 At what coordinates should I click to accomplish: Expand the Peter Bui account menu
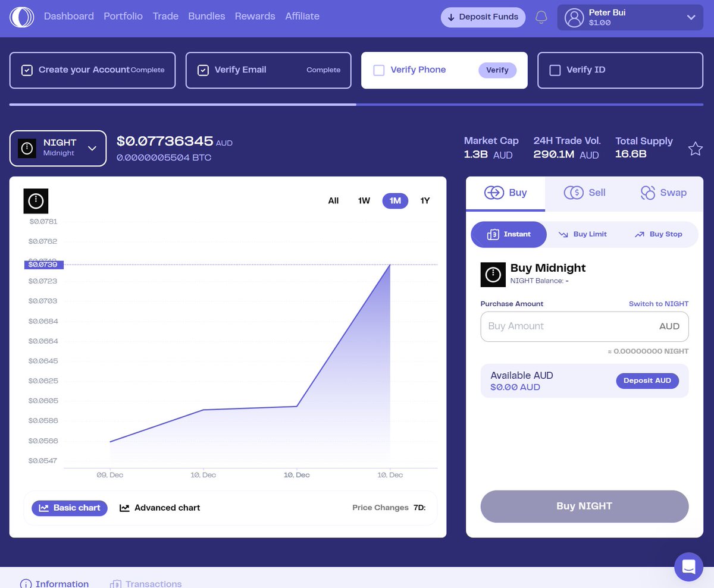[630, 17]
